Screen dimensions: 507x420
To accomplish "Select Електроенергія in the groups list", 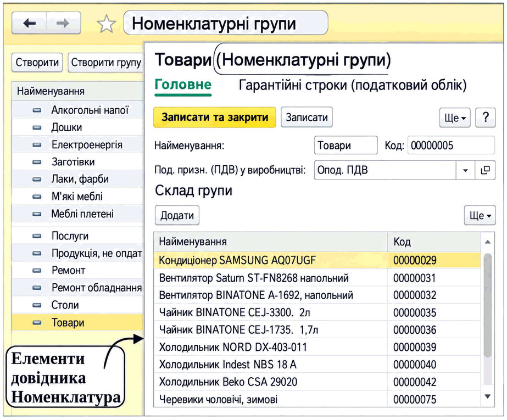I will [77, 145].
